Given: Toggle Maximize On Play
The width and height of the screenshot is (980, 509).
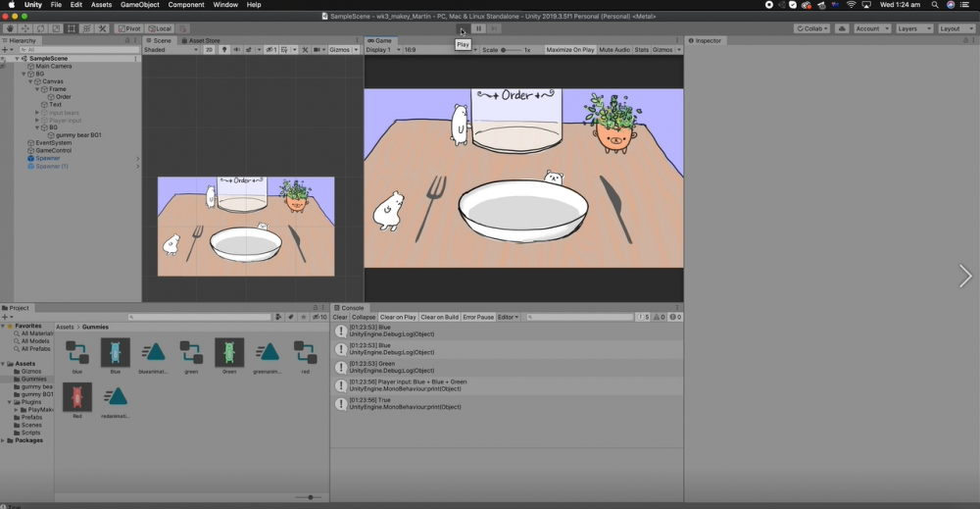Looking at the screenshot, I should point(569,49).
